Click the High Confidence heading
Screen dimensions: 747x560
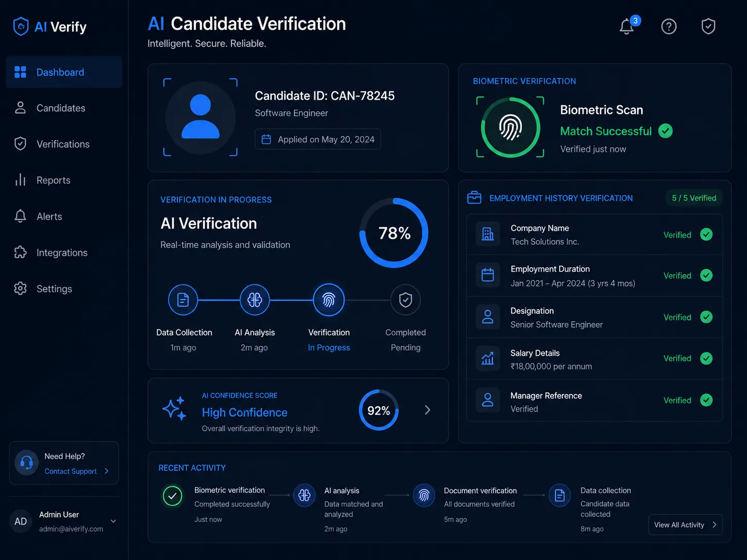click(x=245, y=413)
